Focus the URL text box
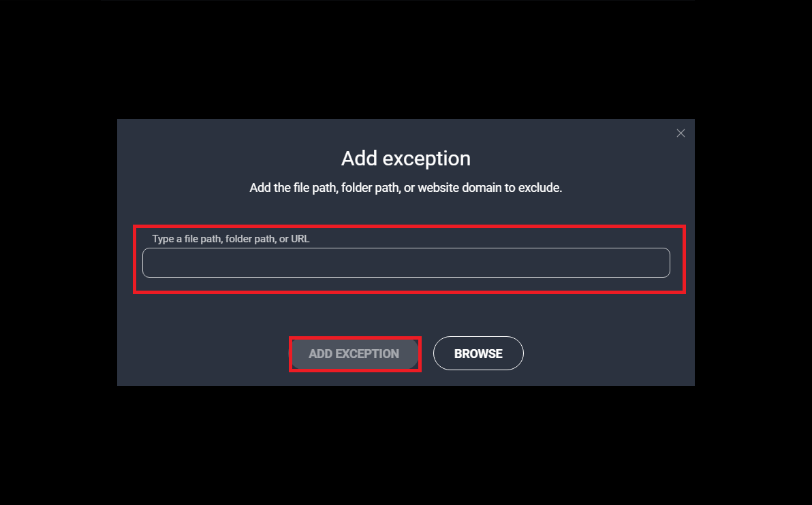This screenshot has width=812, height=505. (x=406, y=263)
